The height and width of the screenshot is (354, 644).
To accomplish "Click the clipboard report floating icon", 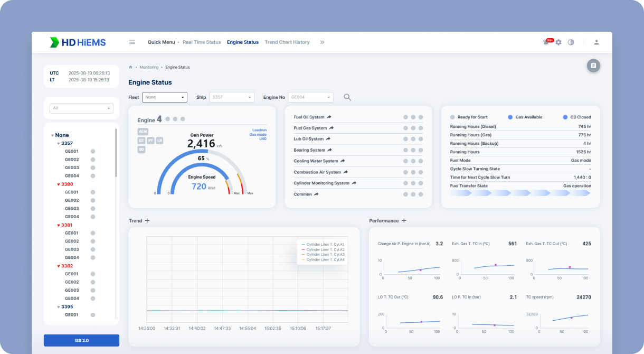I will (593, 66).
